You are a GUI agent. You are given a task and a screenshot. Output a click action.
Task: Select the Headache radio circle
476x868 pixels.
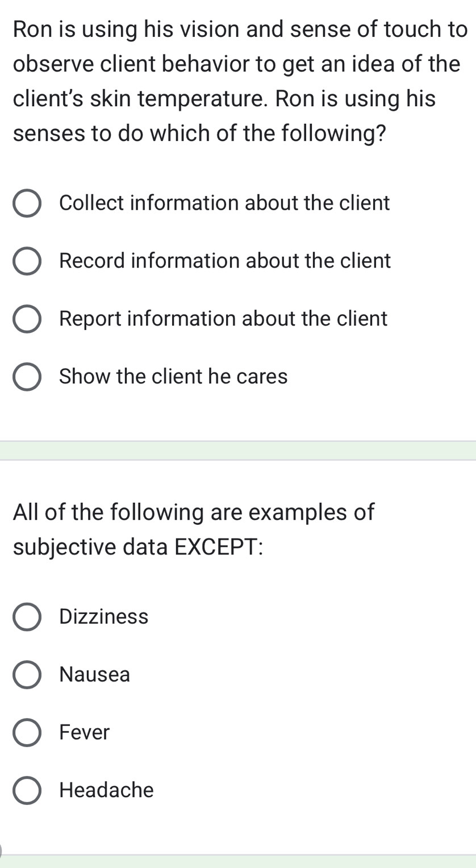click(27, 791)
